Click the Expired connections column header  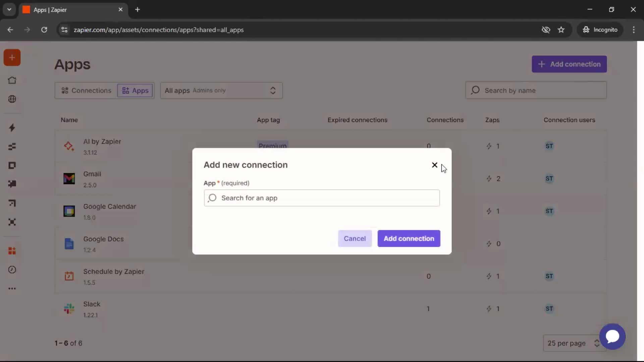358,120
